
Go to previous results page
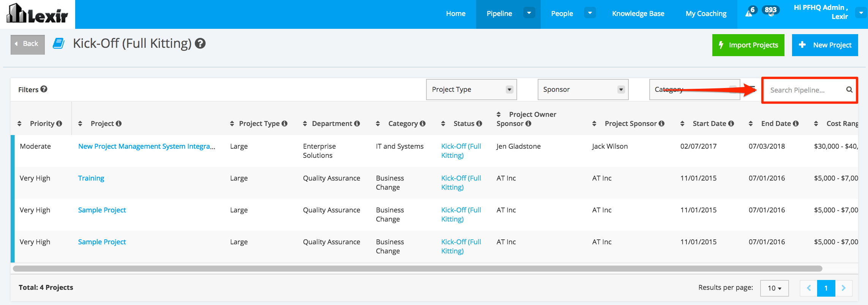point(809,288)
